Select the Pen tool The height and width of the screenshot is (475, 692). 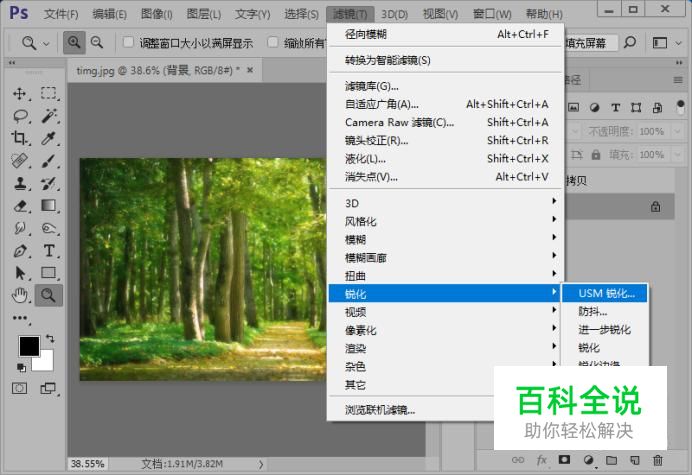[x=19, y=251]
